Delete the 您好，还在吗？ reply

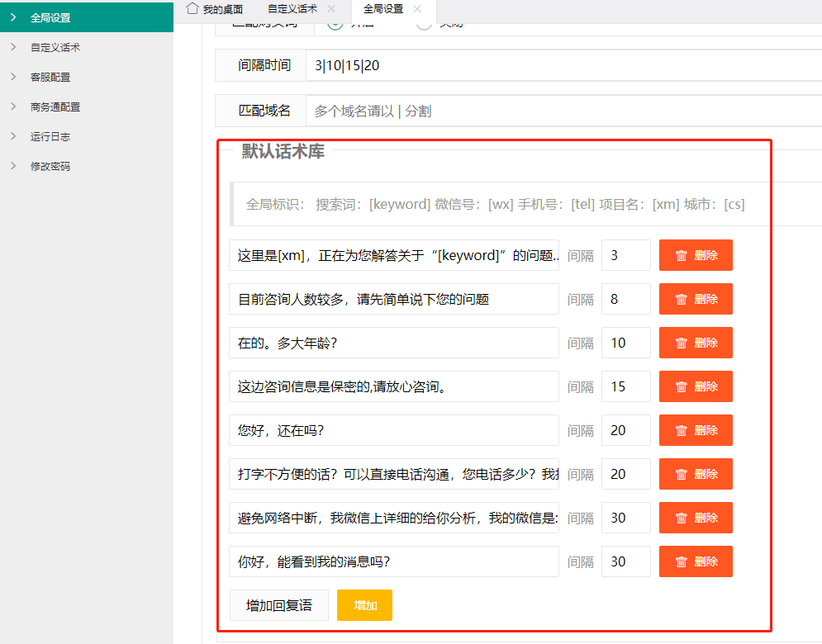pyautogui.click(x=695, y=430)
